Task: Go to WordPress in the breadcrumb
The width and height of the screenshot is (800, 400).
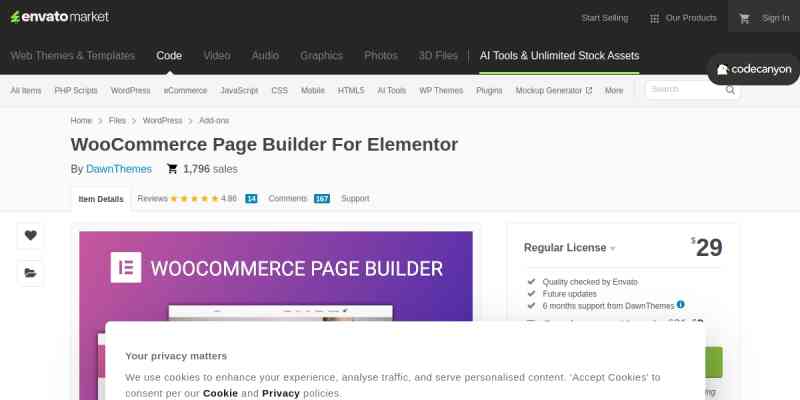Action: (x=162, y=120)
